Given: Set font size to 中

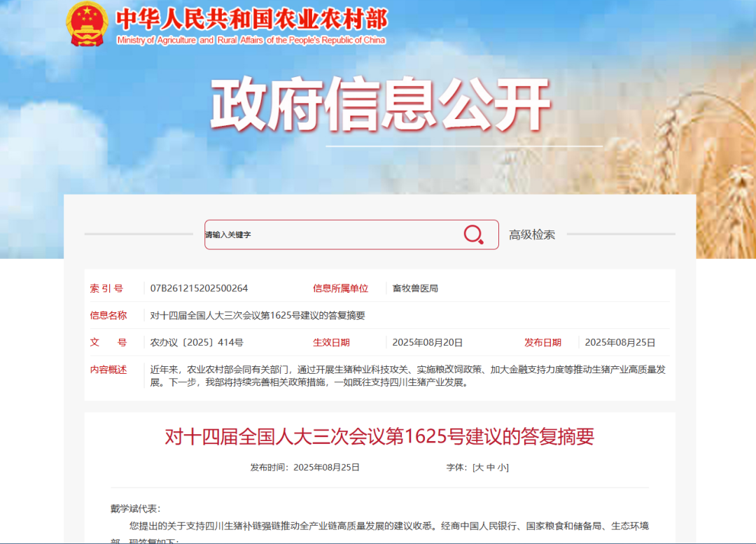Looking at the screenshot, I should [x=491, y=467].
